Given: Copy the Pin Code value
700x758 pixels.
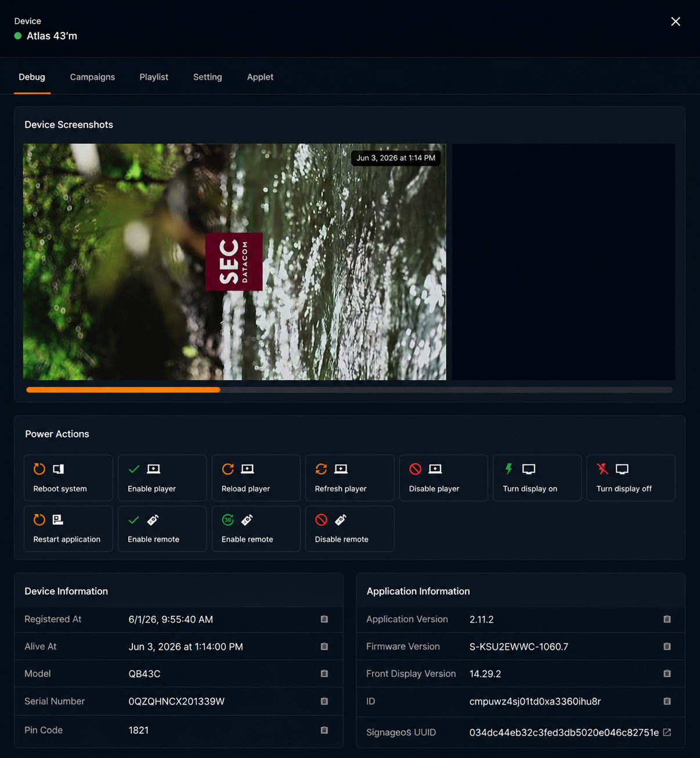Looking at the screenshot, I should tap(324, 730).
